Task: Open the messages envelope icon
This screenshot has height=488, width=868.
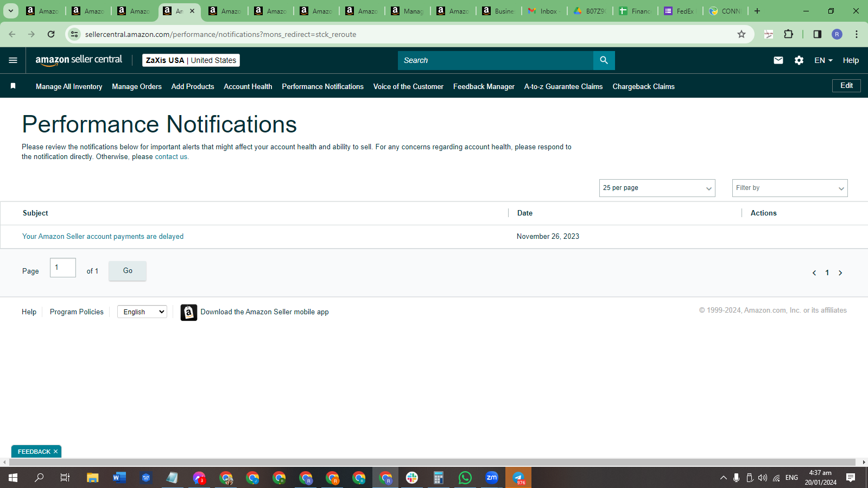Action: coord(778,60)
